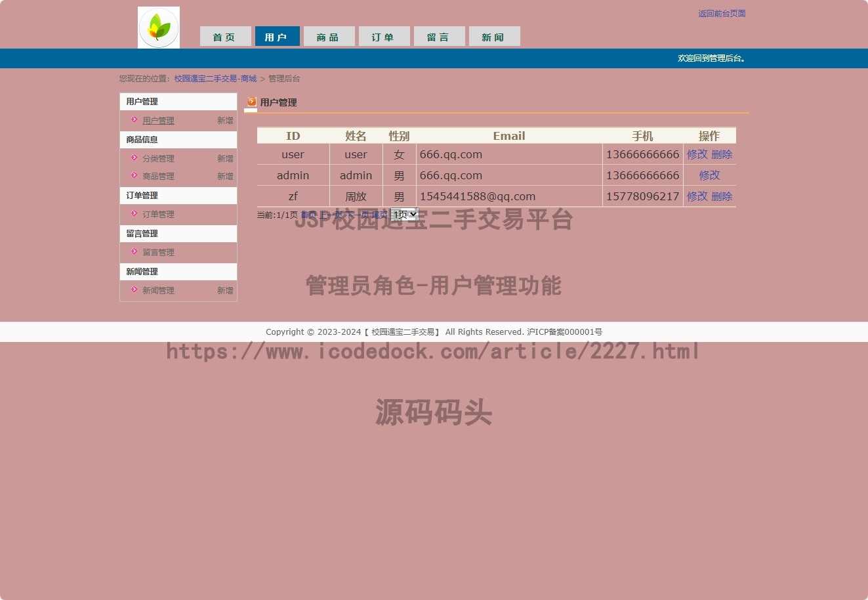Click the ID cell admin
Screen dimensions: 868x600
[x=293, y=175]
